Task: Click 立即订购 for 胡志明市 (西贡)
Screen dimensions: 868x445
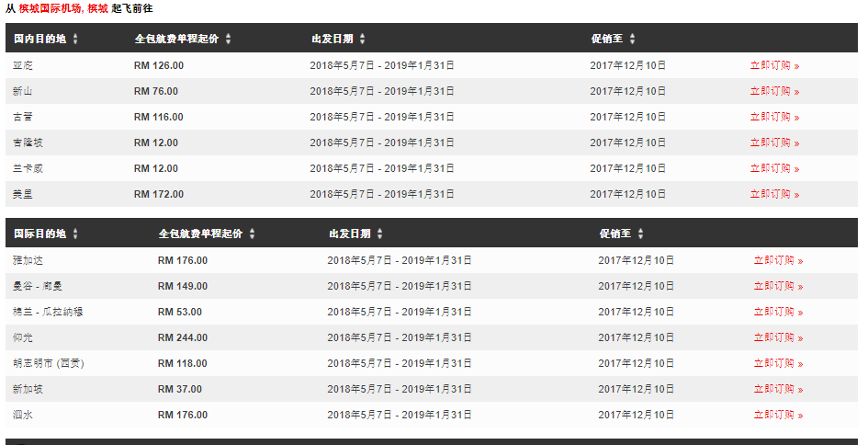Action: point(778,363)
